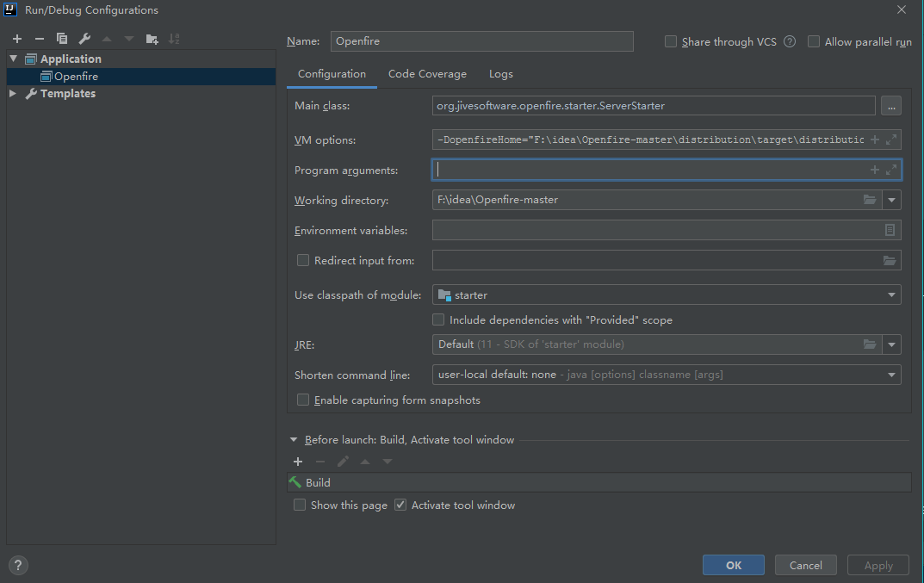Screen dimensions: 924x583
Task: Browse for Working directory folder
Action: tap(870, 200)
